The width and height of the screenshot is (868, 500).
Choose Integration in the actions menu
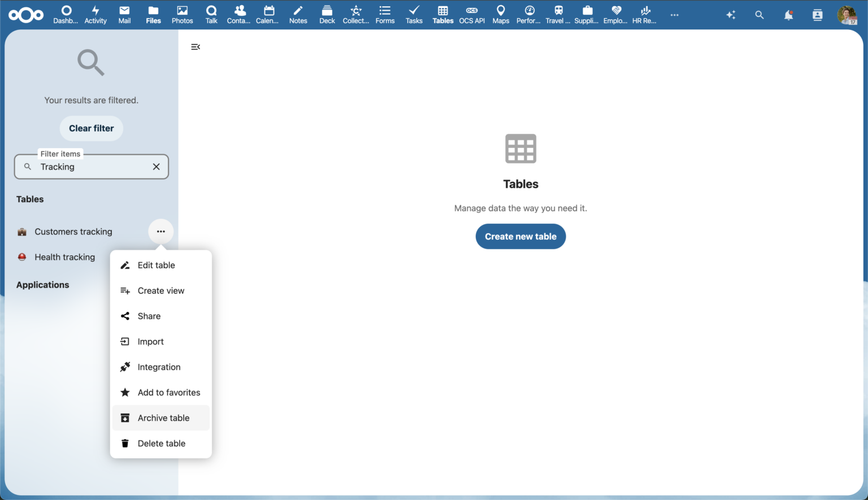159,367
